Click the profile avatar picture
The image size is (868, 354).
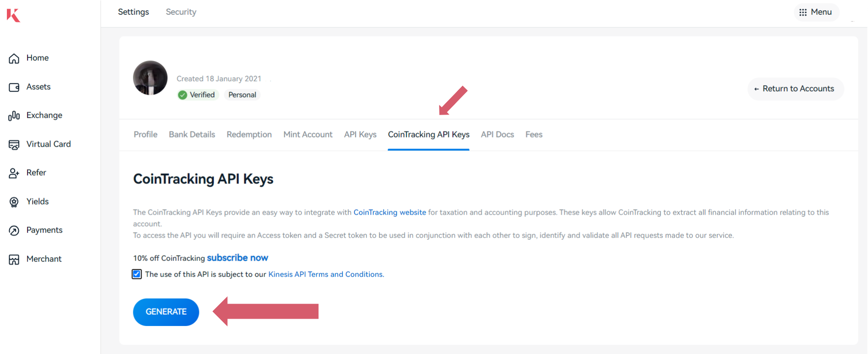(x=150, y=78)
